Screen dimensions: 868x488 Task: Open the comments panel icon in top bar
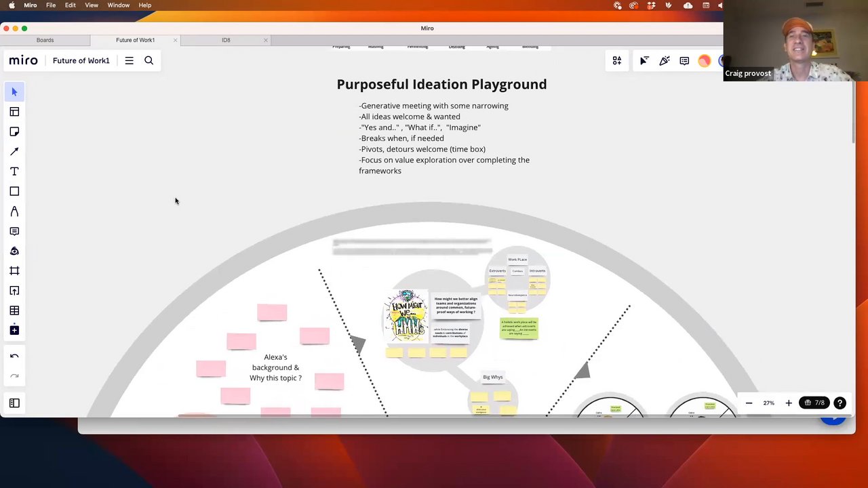click(x=684, y=61)
